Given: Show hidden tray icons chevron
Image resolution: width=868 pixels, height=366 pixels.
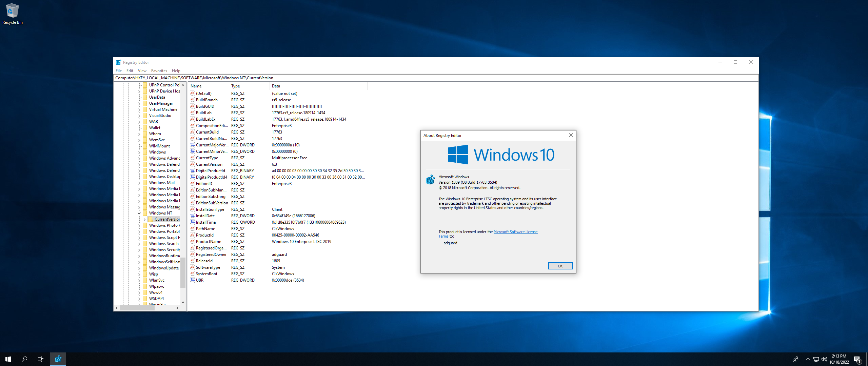Looking at the screenshot, I should [808, 359].
